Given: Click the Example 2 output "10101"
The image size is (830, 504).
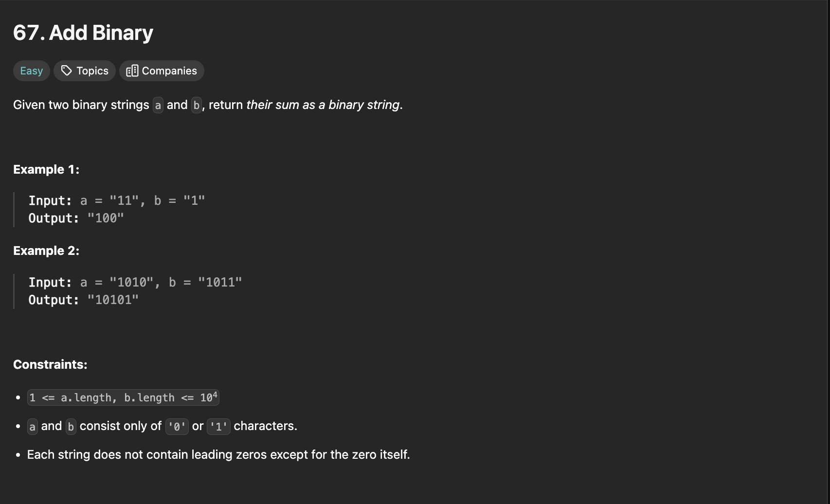Looking at the screenshot, I should click(113, 300).
